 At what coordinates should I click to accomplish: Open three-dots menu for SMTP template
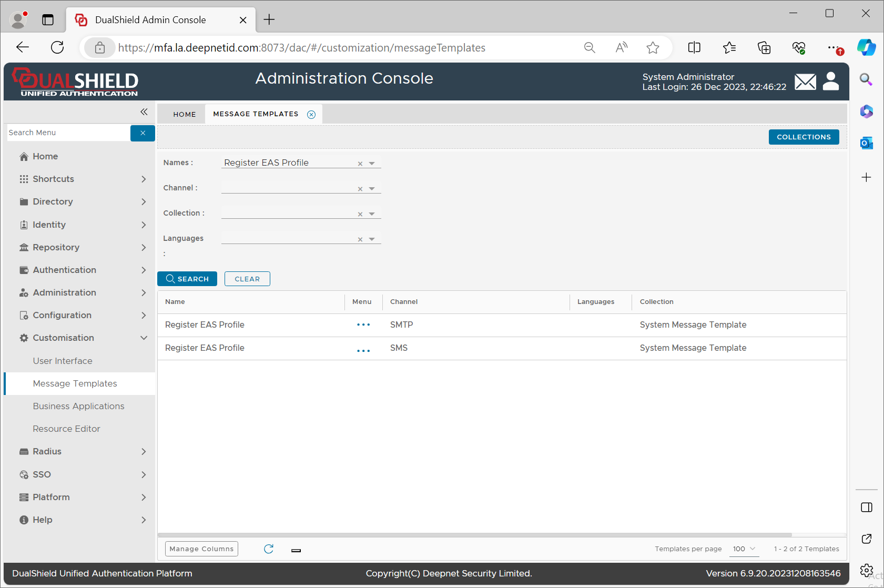[x=363, y=325]
